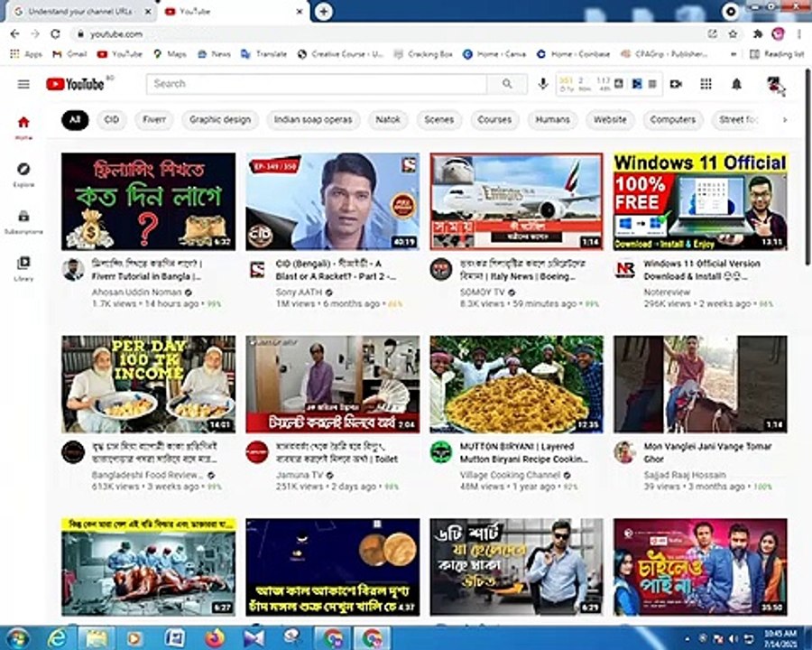Open MUTTON BIRYANI video title
Viewport: 812px width, 650px height.
click(x=523, y=452)
